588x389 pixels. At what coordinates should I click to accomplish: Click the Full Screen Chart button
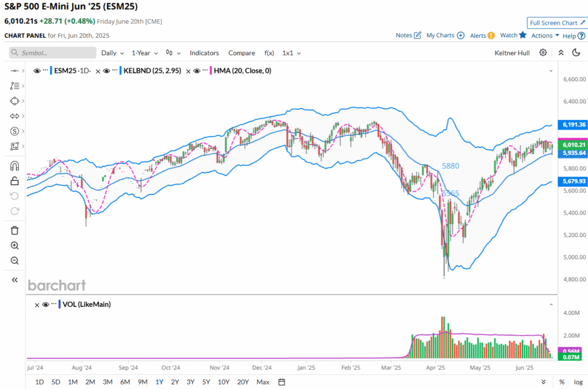pyautogui.click(x=557, y=23)
